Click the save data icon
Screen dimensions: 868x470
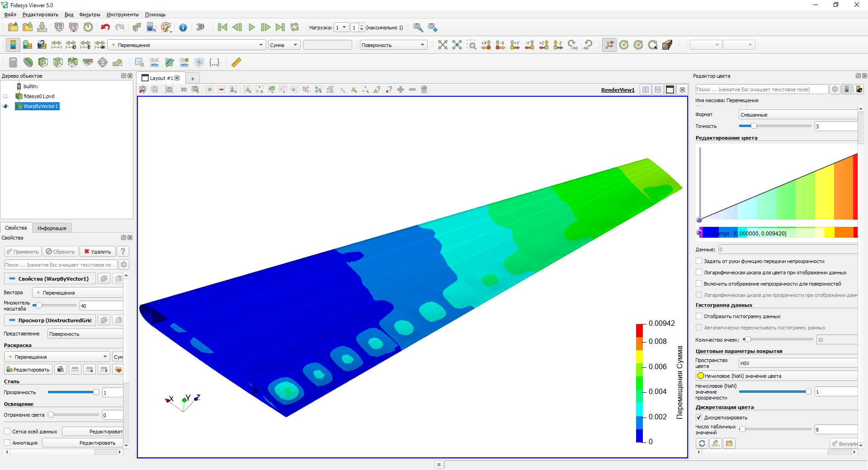42,27
